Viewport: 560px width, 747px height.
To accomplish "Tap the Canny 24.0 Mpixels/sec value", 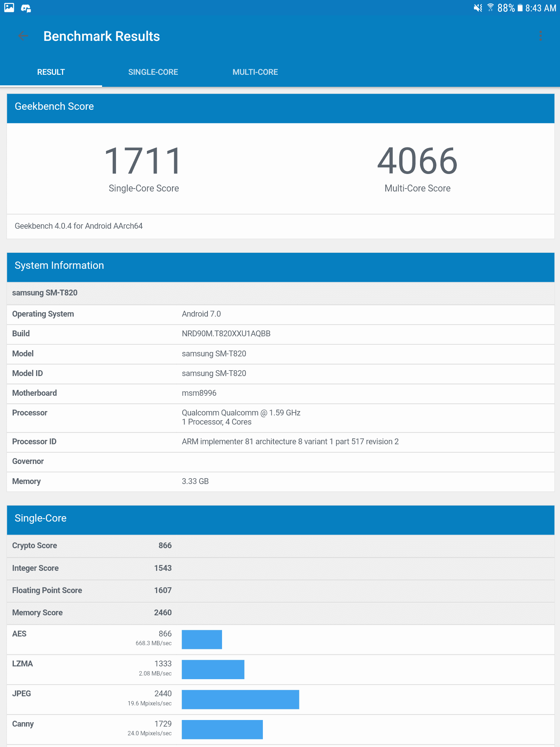I will [149, 734].
